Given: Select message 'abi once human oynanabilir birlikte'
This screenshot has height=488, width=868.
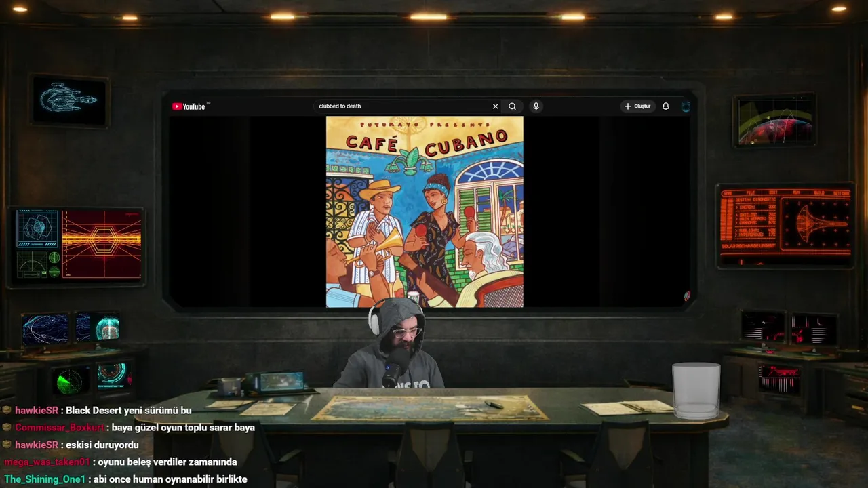Looking at the screenshot, I should pos(170,479).
